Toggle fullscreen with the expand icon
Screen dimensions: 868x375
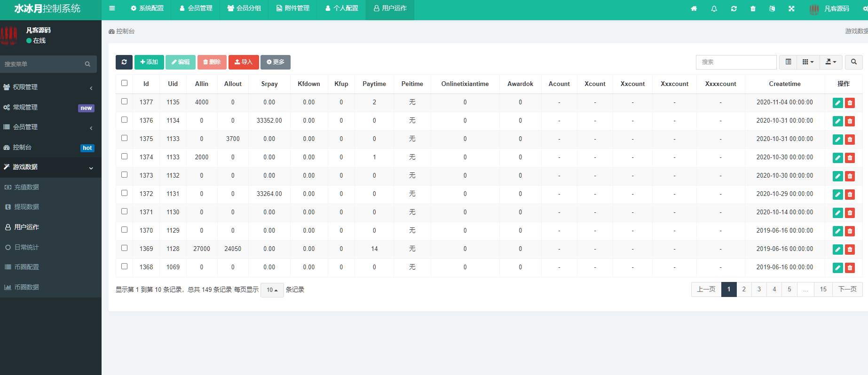click(791, 8)
